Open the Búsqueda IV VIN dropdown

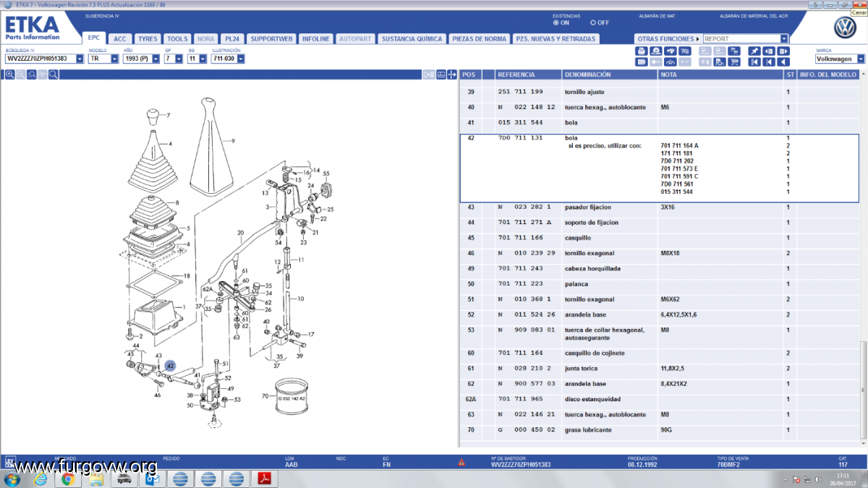click(80, 59)
